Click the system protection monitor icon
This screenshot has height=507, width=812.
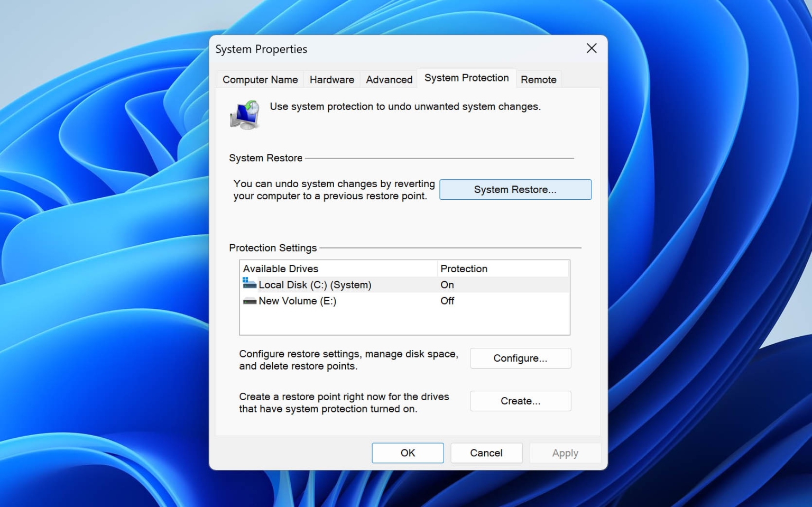point(245,115)
